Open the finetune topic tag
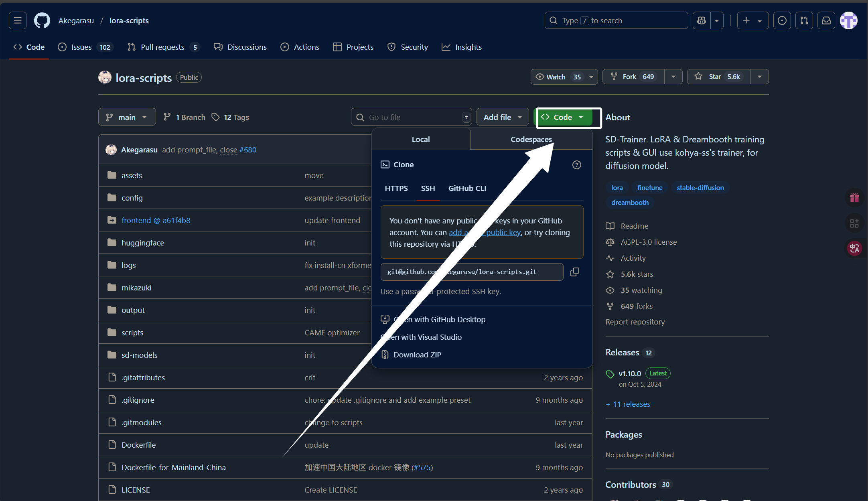Image resolution: width=868 pixels, height=501 pixels. (x=650, y=188)
